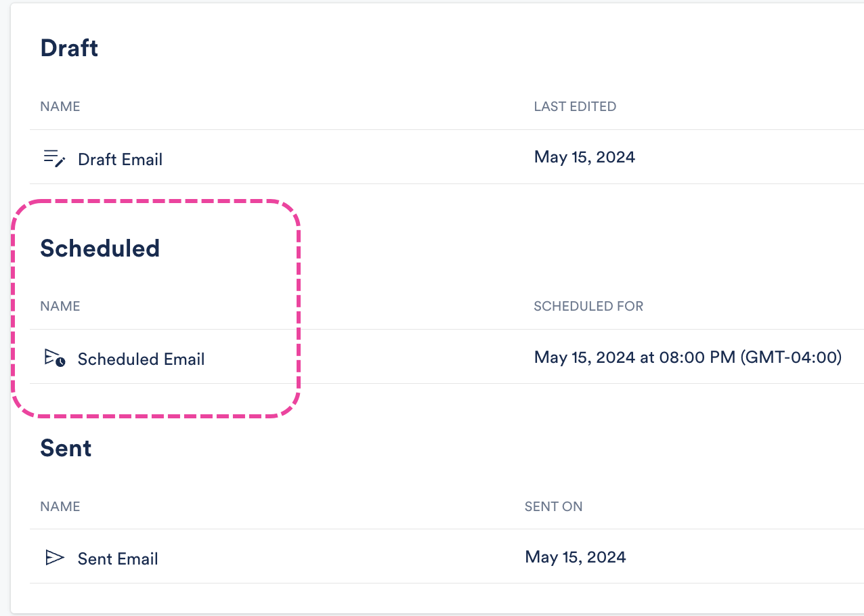Open the Draft Email entry
This screenshot has height=616, width=864.
[120, 160]
